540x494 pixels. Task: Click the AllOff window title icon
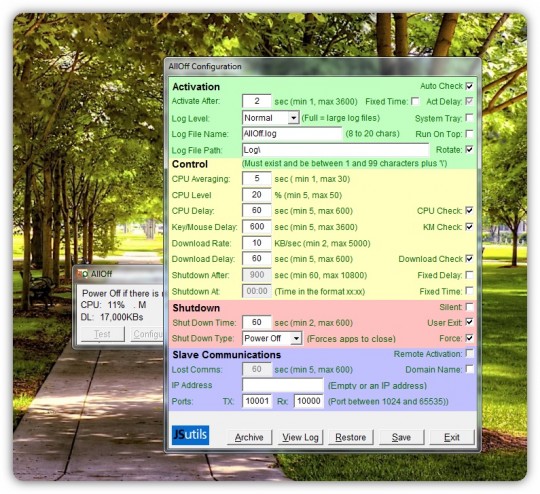[83, 274]
